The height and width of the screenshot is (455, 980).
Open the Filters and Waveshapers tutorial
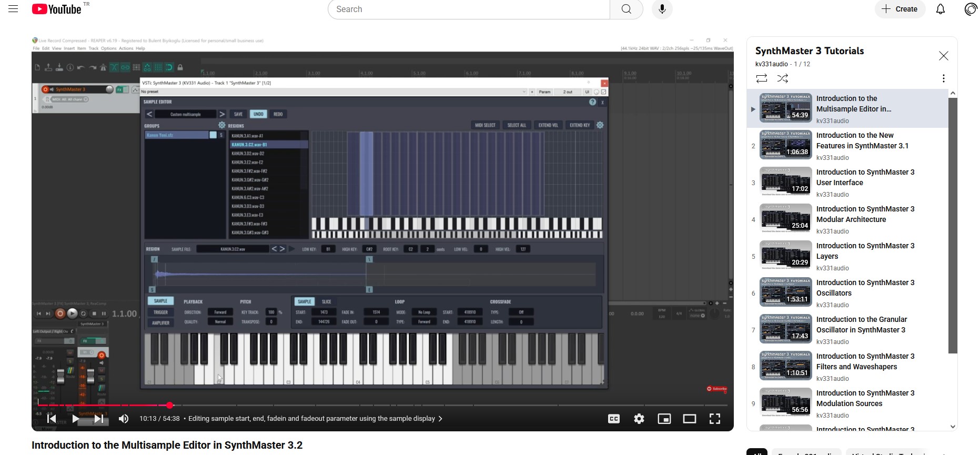coord(847,367)
